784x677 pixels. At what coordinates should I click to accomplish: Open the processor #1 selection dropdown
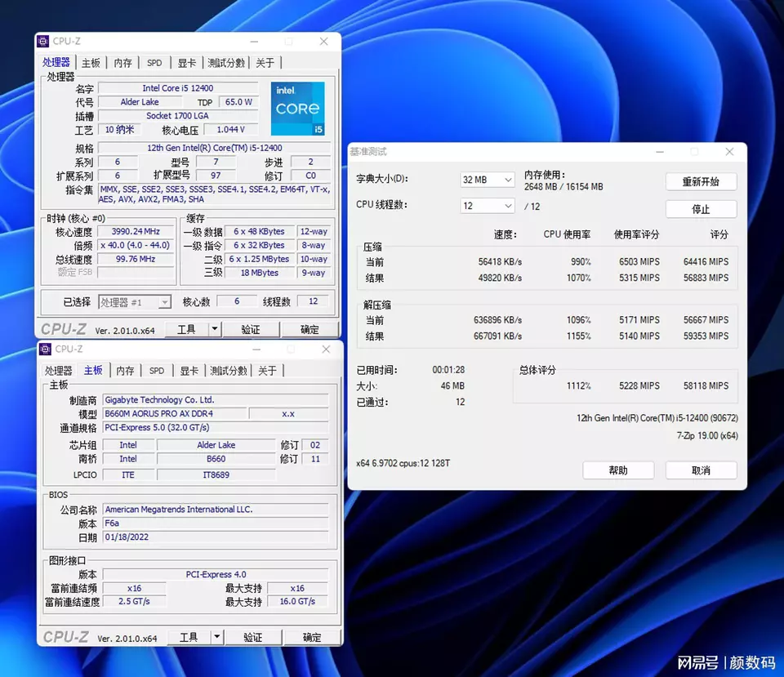135,302
